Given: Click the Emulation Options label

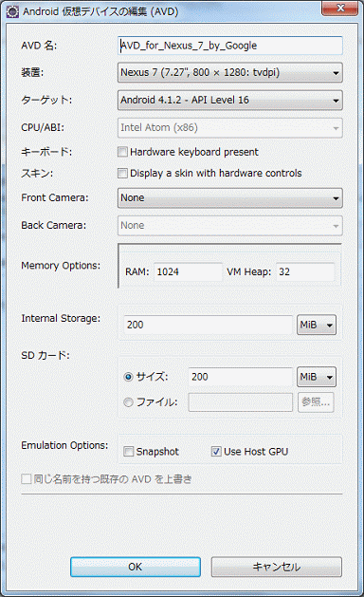Looking at the screenshot, I should coord(64,445).
